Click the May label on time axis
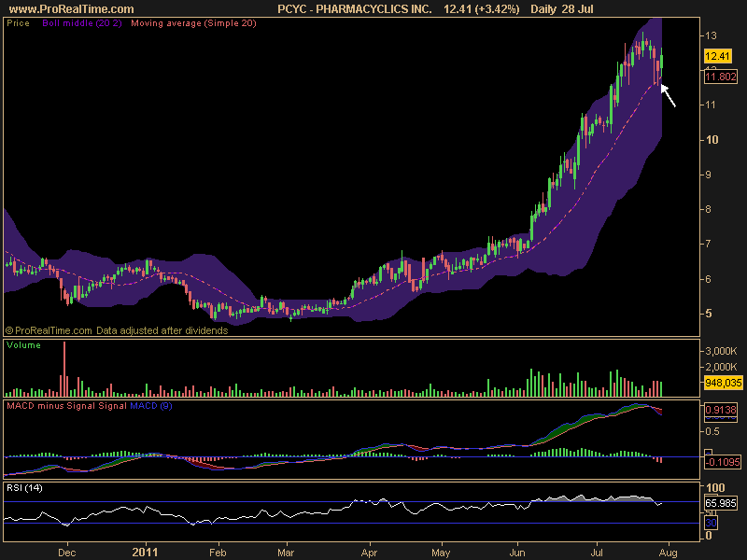 [x=441, y=553]
